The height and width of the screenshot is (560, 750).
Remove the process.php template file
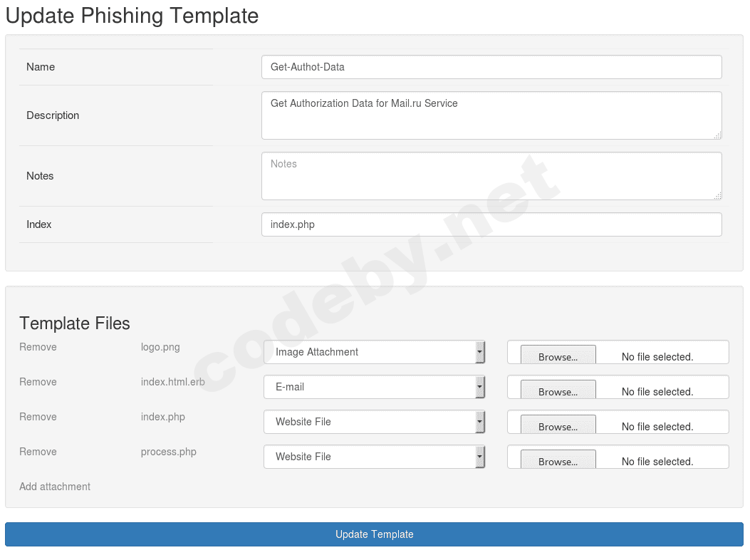click(38, 452)
